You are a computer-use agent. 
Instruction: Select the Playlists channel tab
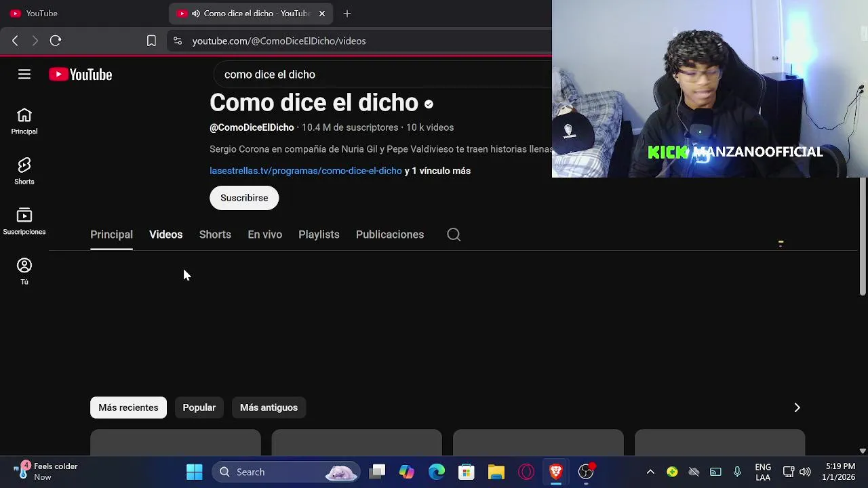[319, 235]
